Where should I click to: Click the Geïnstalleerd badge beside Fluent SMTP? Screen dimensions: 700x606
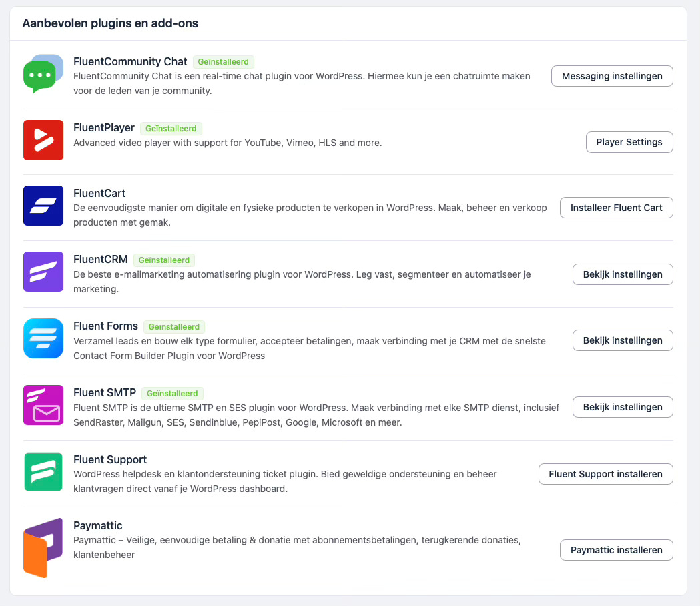pyautogui.click(x=172, y=393)
